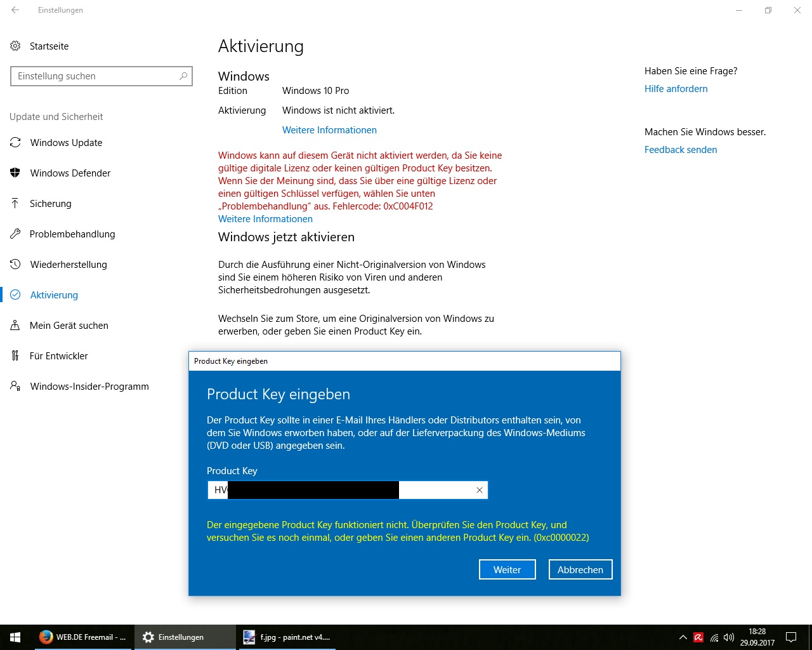The height and width of the screenshot is (650, 812).
Task: Click the Product Key dialog title bar
Action: click(x=405, y=361)
